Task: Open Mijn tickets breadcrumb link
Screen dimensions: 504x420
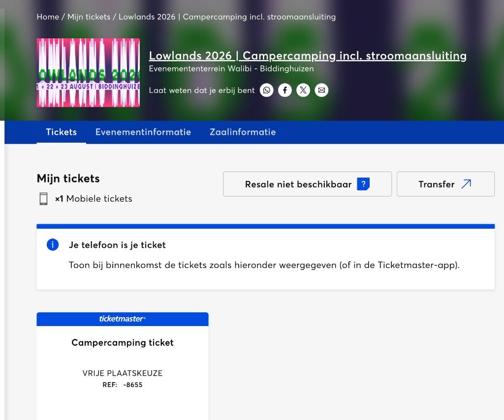Action: (x=89, y=17)
